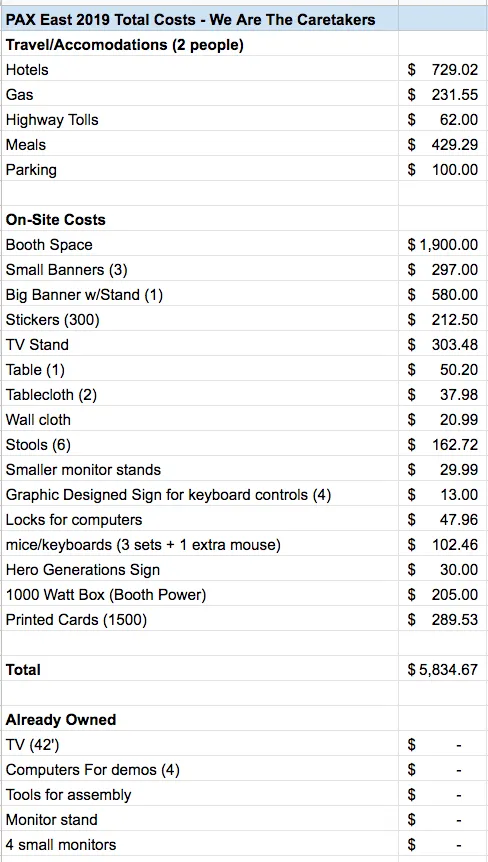
Task: Select the Booth Space cost 1,900.00
Action: tap(443, 245)
